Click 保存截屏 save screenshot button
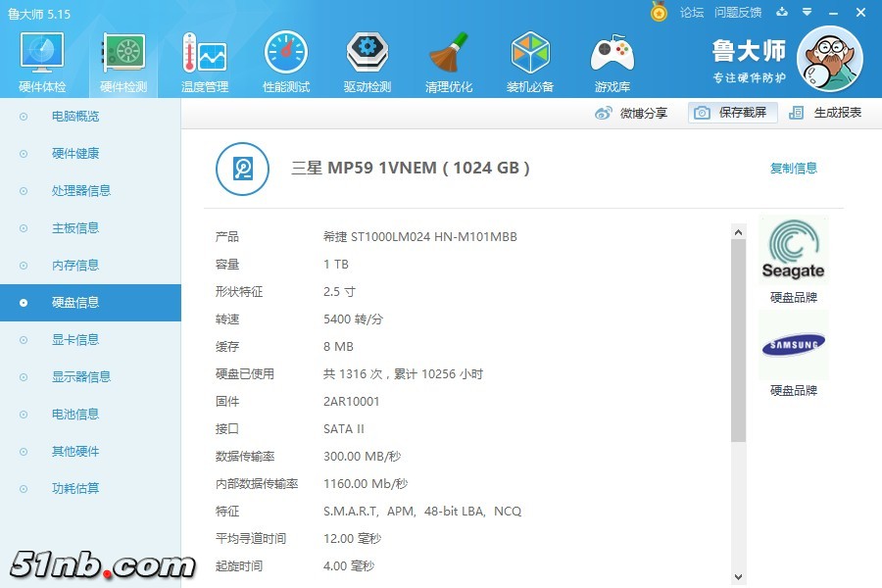This screenshot has width=882, height=588. 732,113
